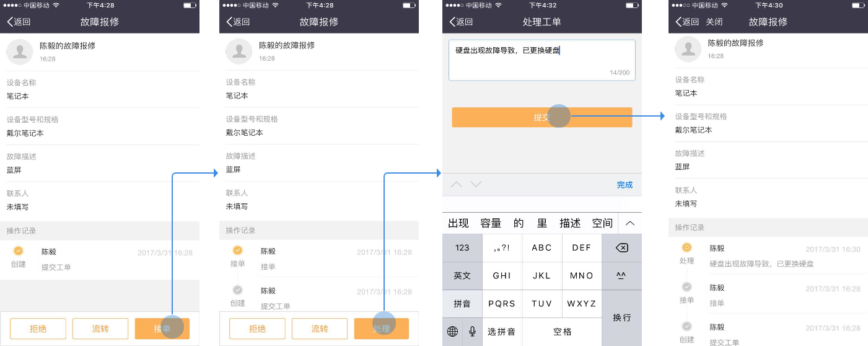Tap next-field down chevron above keyboard
The width and height of the screenshot is (868, 346).
coord(476,184)
